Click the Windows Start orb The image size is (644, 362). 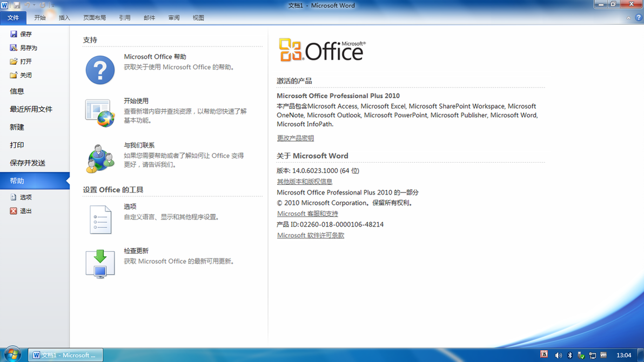pos(12,354)
